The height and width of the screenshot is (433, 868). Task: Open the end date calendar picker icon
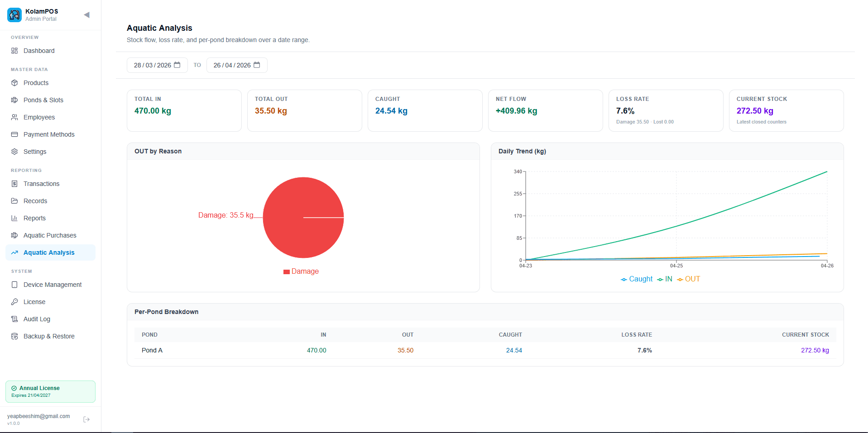pyautogui.click(x=257, y=65)
